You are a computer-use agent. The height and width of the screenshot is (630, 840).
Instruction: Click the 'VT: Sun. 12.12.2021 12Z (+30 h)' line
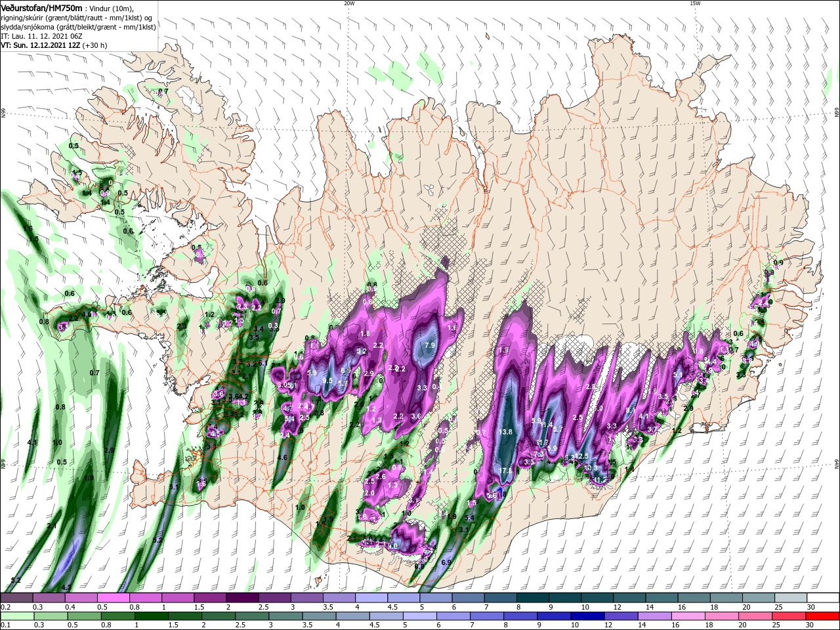54,45
